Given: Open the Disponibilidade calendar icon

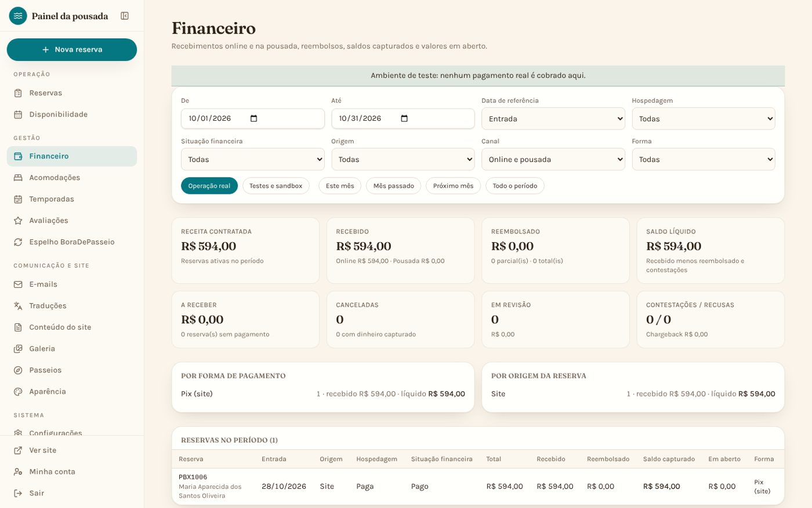Looking at the screenshot, I should [x=18, y=114].
